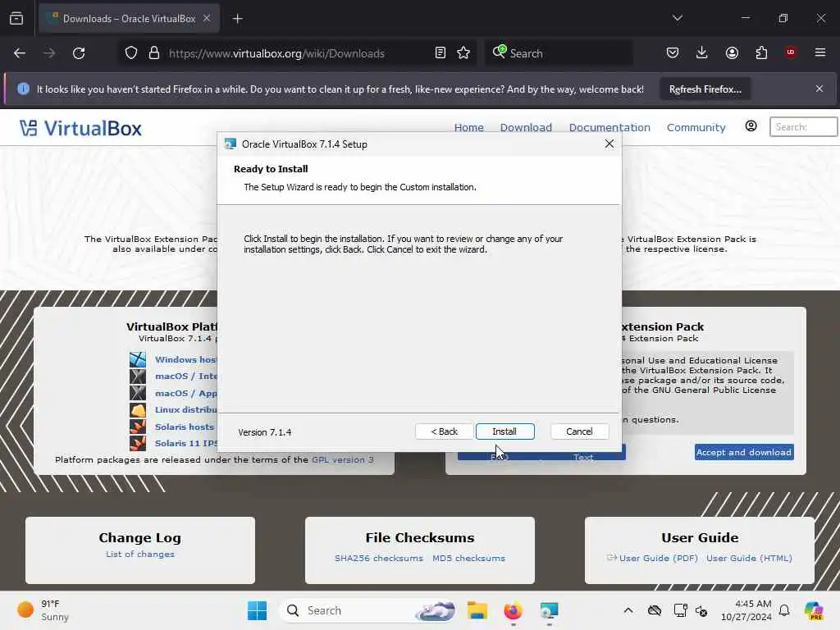The width and height of the screenshot is (840, 630).
Task: Click Firefox forward navigation arrow
Action: pos(49,53)
